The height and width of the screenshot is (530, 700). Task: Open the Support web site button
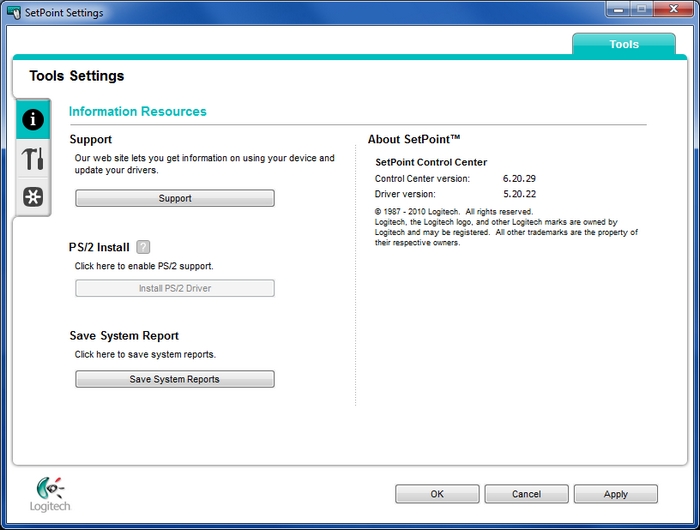(175, 198)
